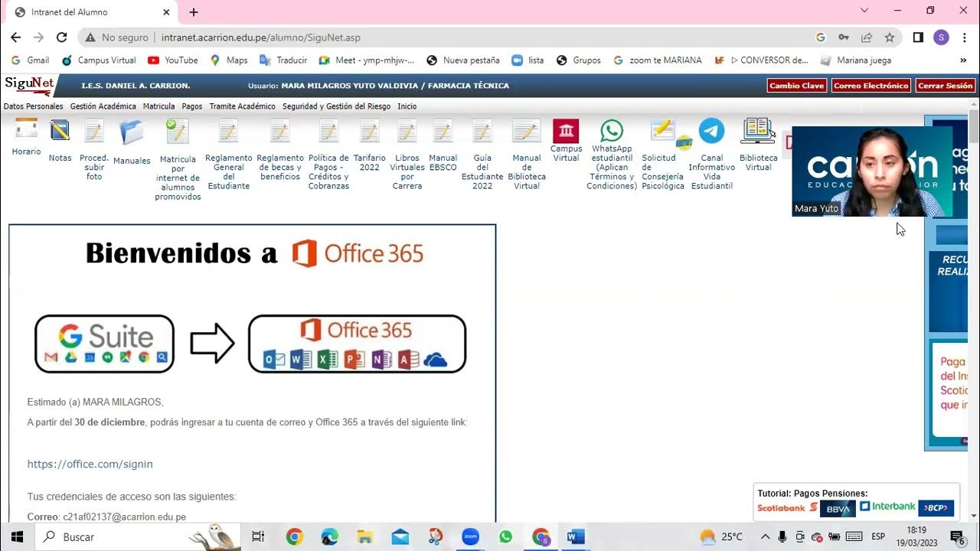Open the Windows Start menu
This screenshot has width=980, height=551.
17,537
